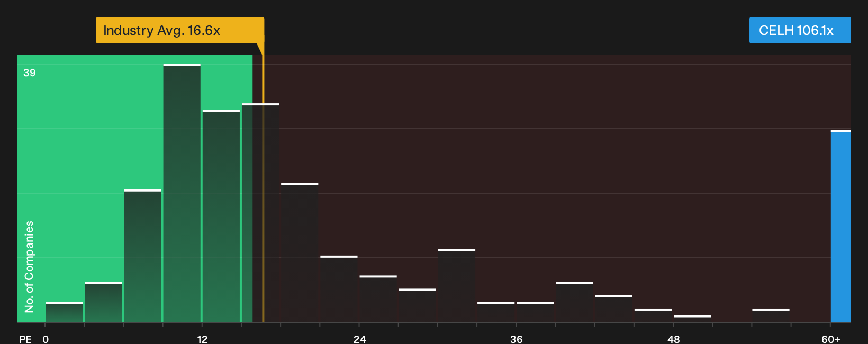Click the "No. of Companies" axis title

pos(29,267)
